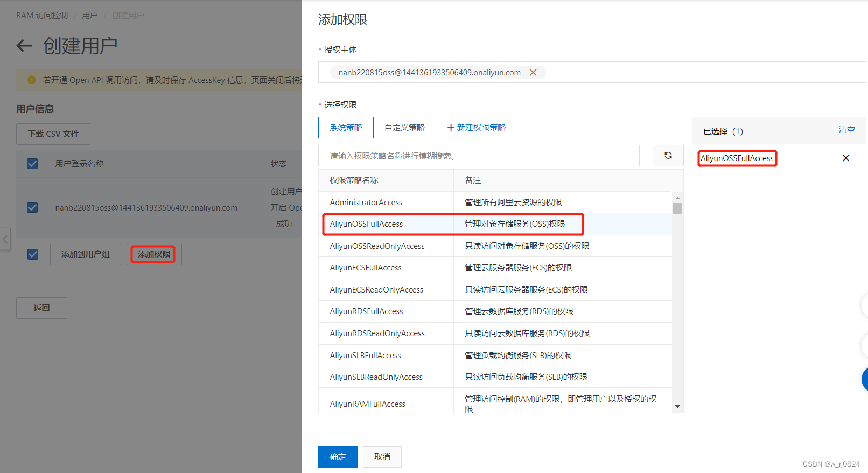The width and height of the screenshot is (868, 473).
Task: Select the AliyunECSFullAccess policy row
Action: pyautogui.click(x=495, y=268)
